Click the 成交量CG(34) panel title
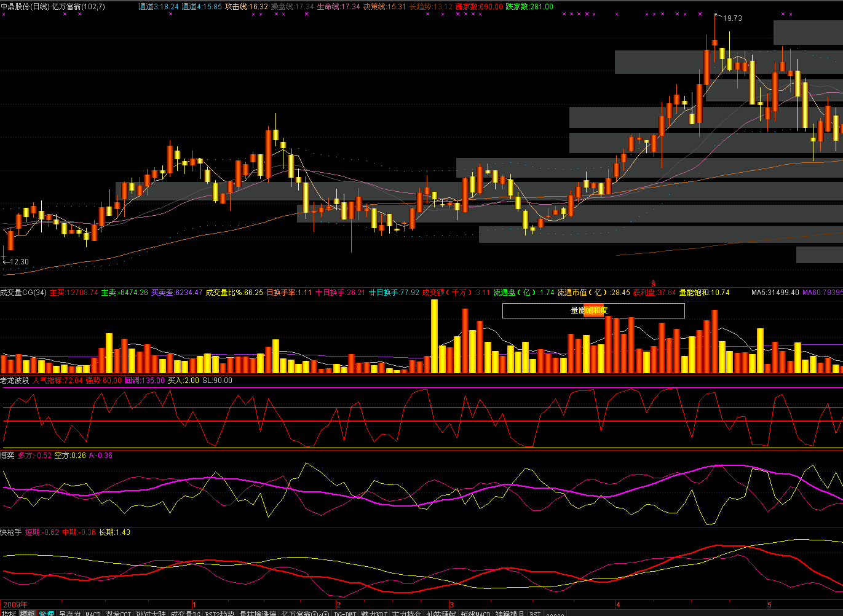 point(23,293)
